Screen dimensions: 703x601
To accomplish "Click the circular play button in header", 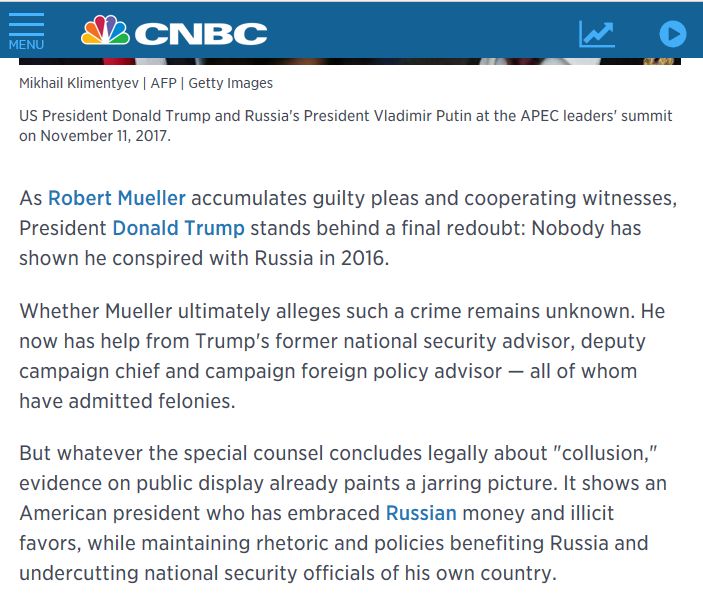I will [673, 34].
